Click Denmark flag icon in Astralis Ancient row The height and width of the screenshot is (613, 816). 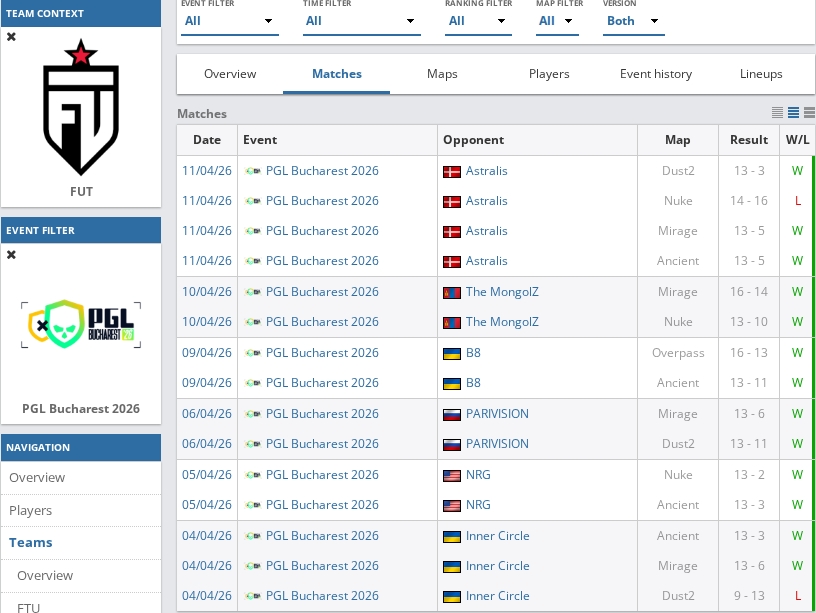(452, 262)
